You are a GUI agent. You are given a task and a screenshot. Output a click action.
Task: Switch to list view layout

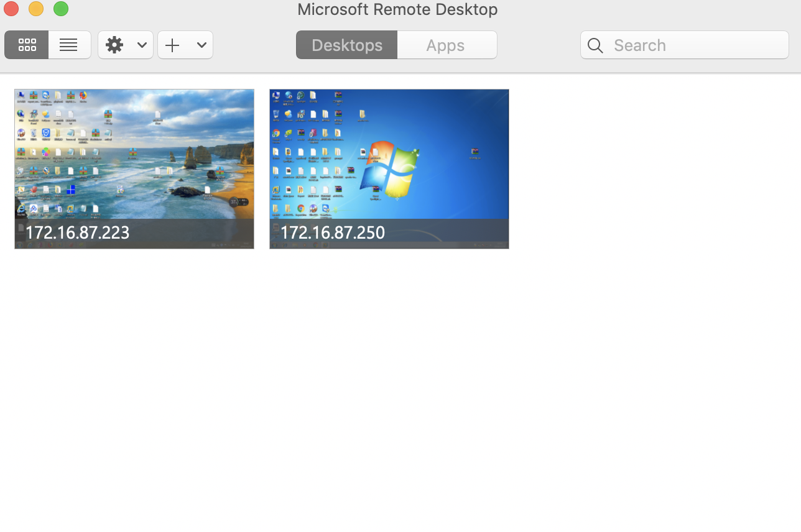(69, 45)
